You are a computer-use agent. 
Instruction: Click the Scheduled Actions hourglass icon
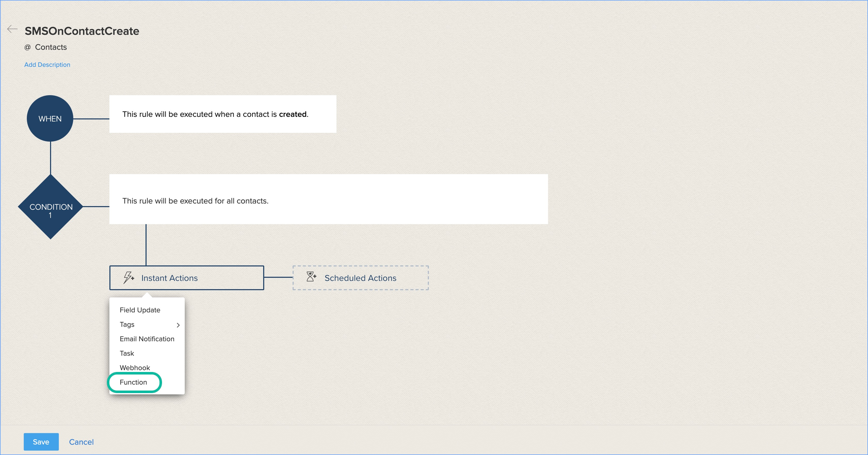tap(311, 277)
